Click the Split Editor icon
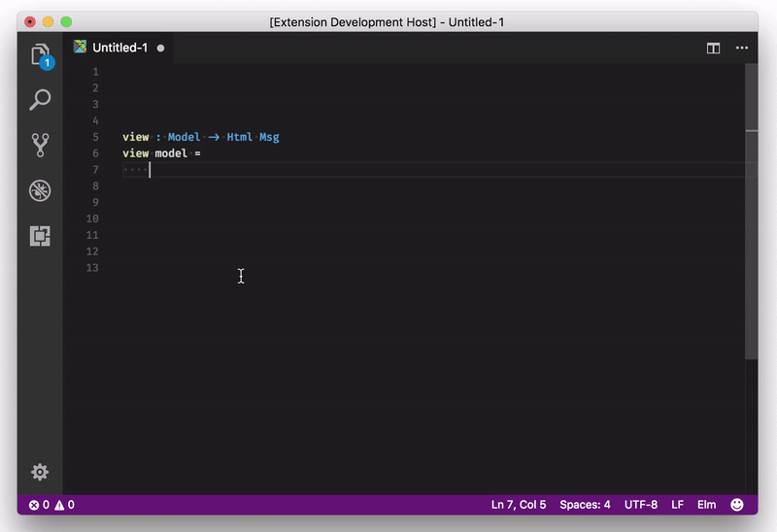Image resolution: width=777 pixels, height=532 pixels. (713, 48)
